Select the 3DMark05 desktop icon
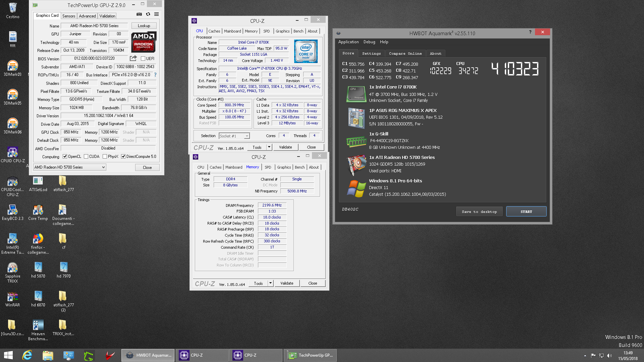This screenshot has height=362, width=644. point(13,97)
